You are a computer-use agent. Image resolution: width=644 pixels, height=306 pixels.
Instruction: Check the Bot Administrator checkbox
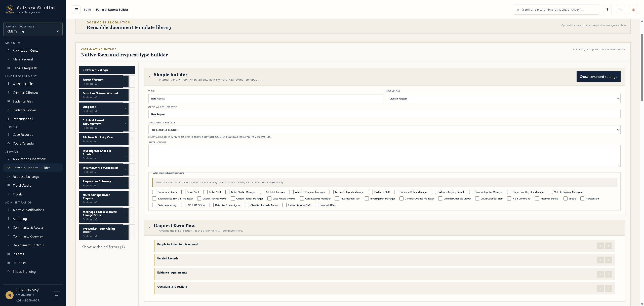point(154,192)
